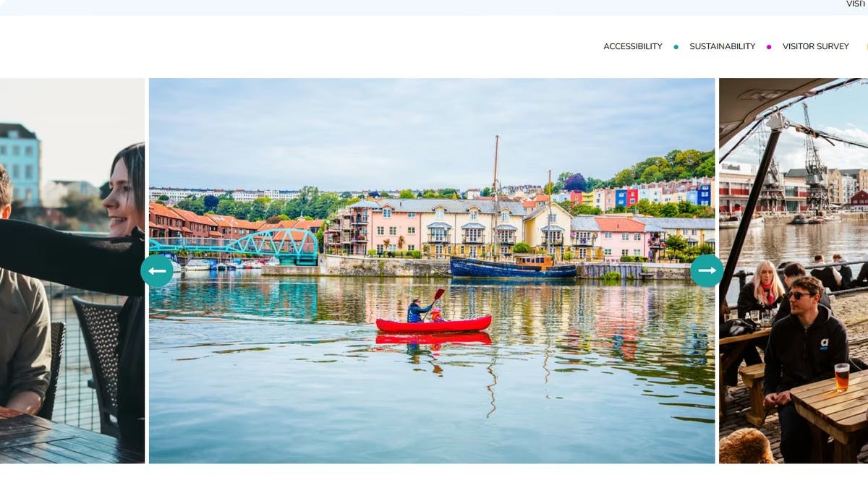Open the Accessibility link
This screenshot has height=488, width=868.
(x=633, y=46)
